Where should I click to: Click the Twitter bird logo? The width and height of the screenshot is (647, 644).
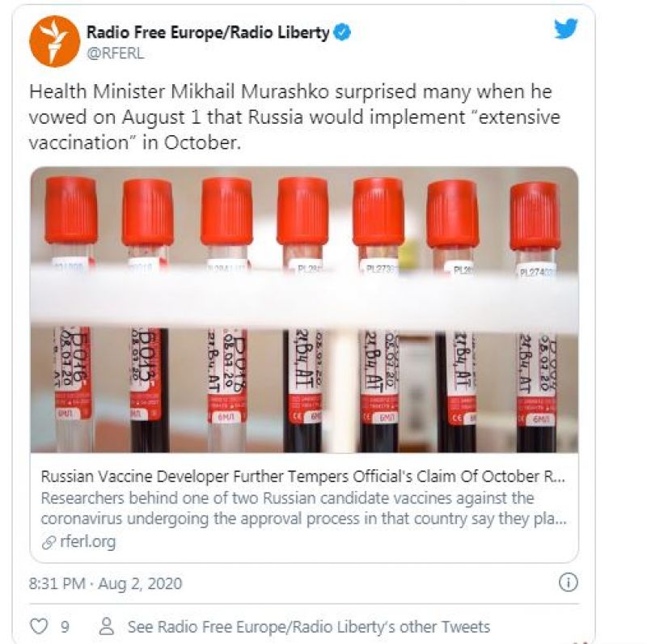click(x=565, y=28)
